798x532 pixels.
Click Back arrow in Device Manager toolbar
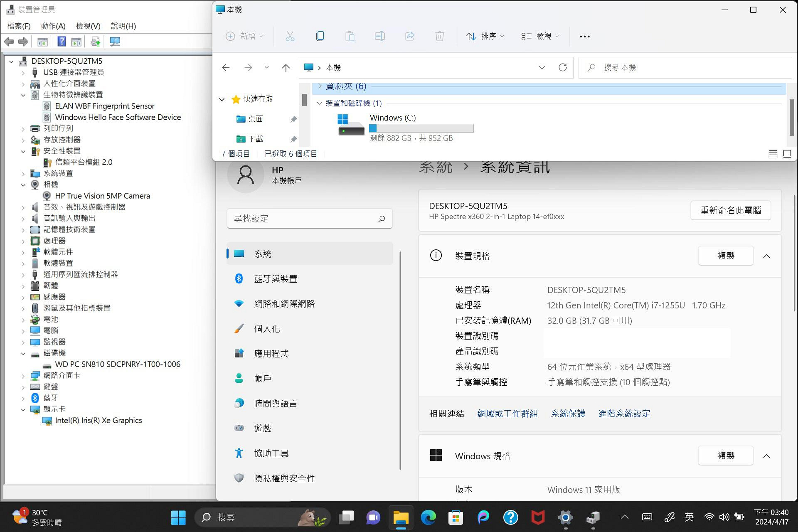tap(9, 42)
